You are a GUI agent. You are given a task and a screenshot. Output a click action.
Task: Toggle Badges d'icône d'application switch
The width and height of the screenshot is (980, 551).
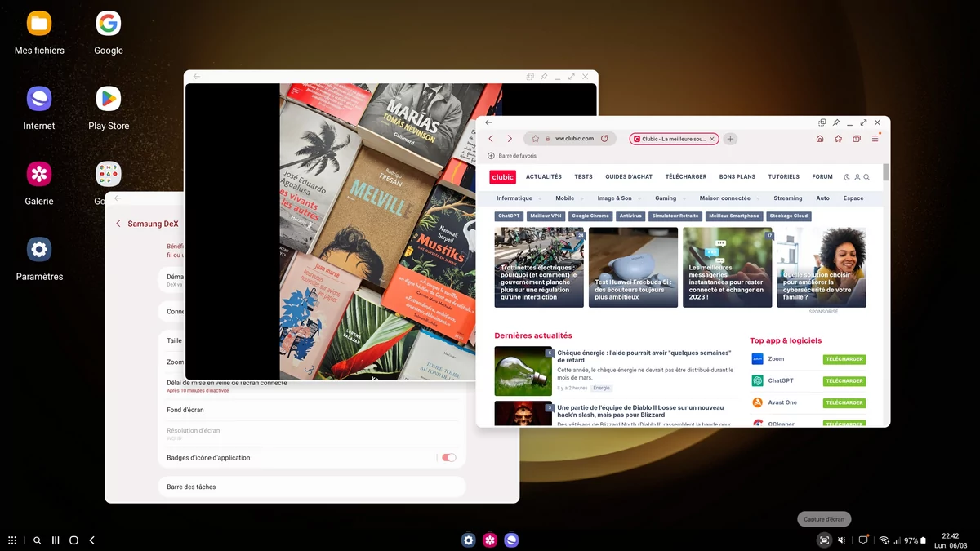tap(448, 458)
